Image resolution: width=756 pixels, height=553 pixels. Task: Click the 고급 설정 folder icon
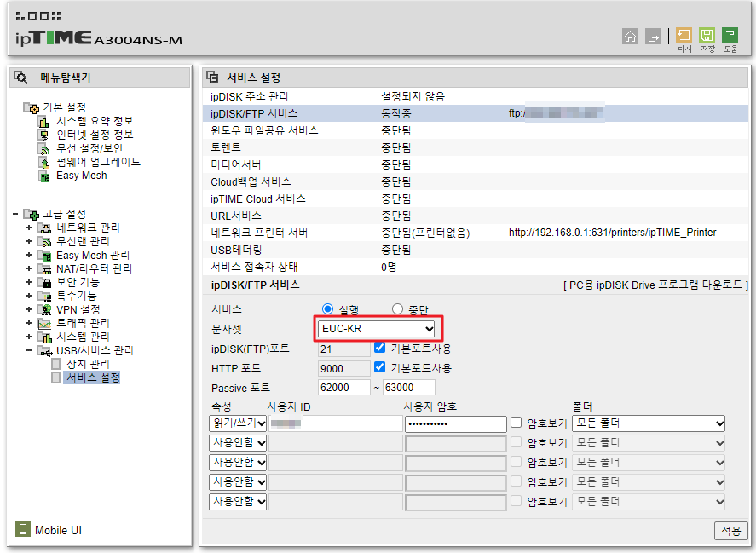(x=32, y=214)
